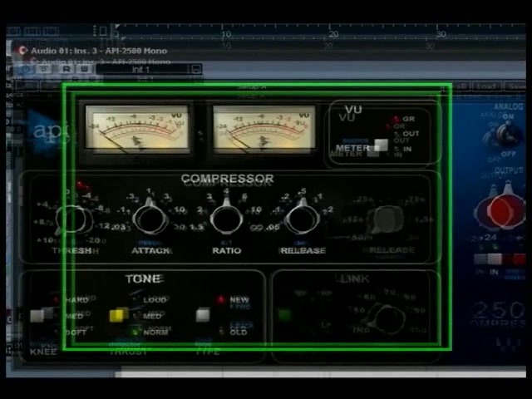Click ruler marker 10 in Cubase timeline
This screenshot has width=532, height=399.
(226, 34)
